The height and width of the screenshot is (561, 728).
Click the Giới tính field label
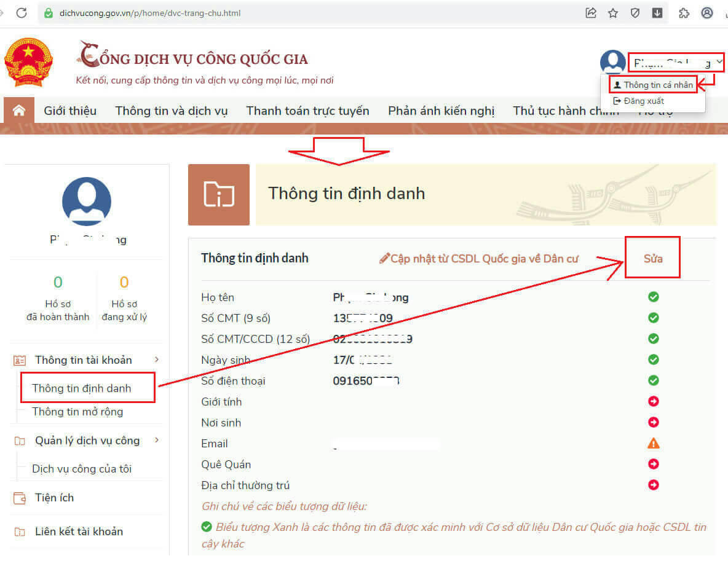click(221, 402)
